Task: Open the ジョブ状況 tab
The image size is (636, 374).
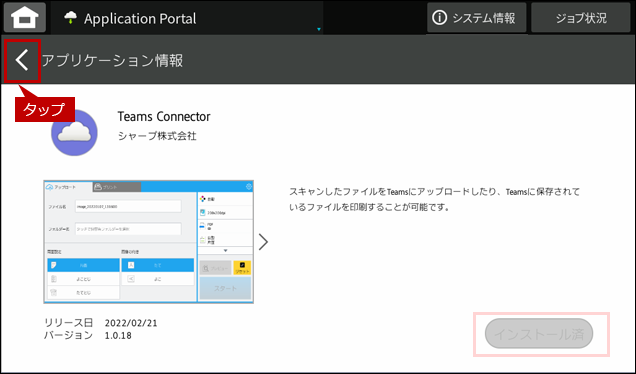Action: coord(580,18)
